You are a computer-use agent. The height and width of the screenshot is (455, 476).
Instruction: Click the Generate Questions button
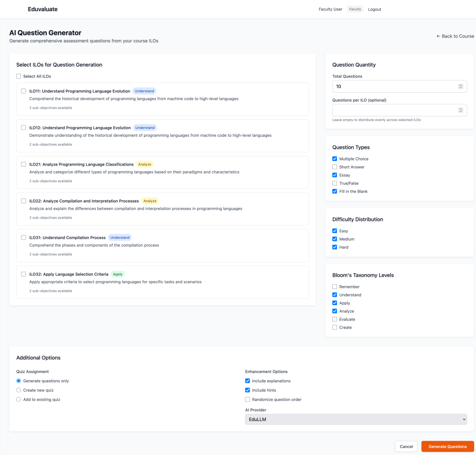447,447
